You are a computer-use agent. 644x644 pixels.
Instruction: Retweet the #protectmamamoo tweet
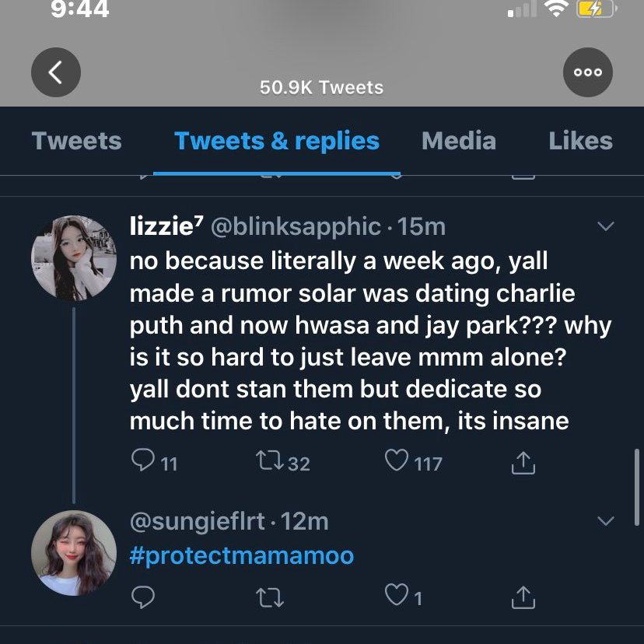tap(269, 597)
